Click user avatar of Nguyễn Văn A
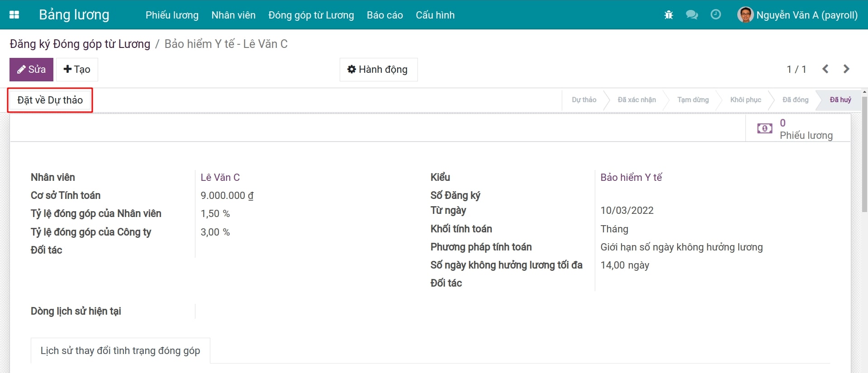Image resolution: width=868 pixels, height=373 pixels. [x=745, y=15]
